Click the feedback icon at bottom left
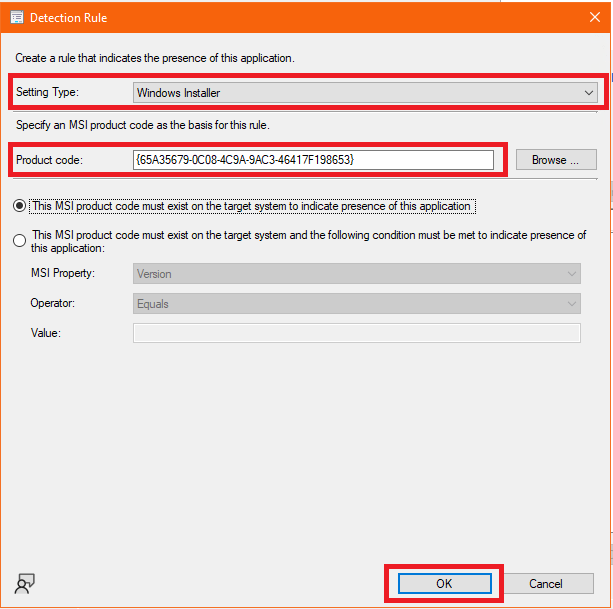The width and height of the screenshot is (613, 609). pos(25,585)
